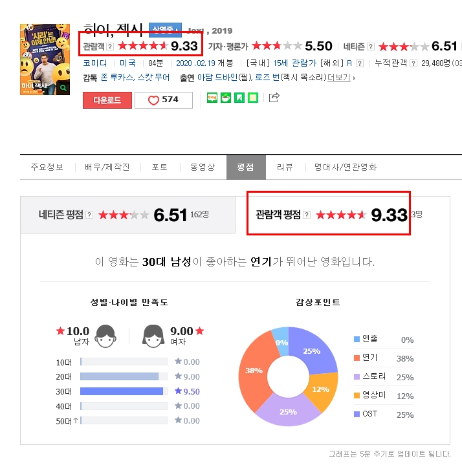Click the Naver blog share icon
This screenshot has width=462, height=476.
click(212, 98)
